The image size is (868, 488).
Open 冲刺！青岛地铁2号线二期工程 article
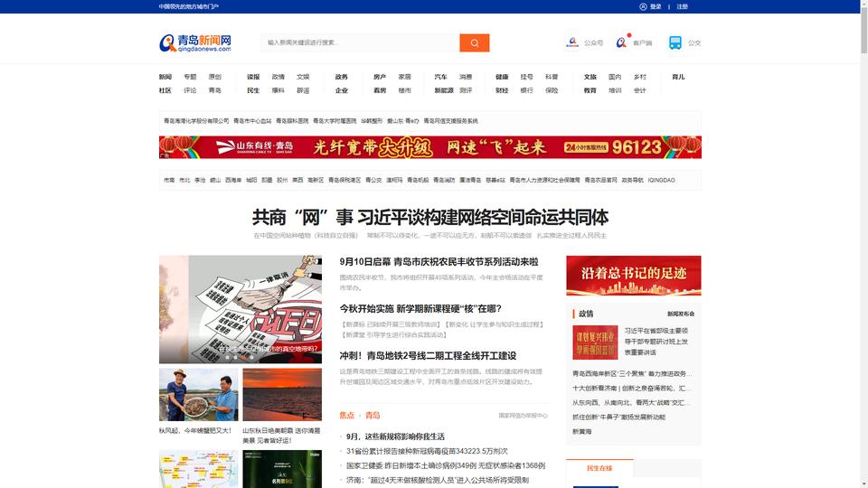(x=428, y=356)
